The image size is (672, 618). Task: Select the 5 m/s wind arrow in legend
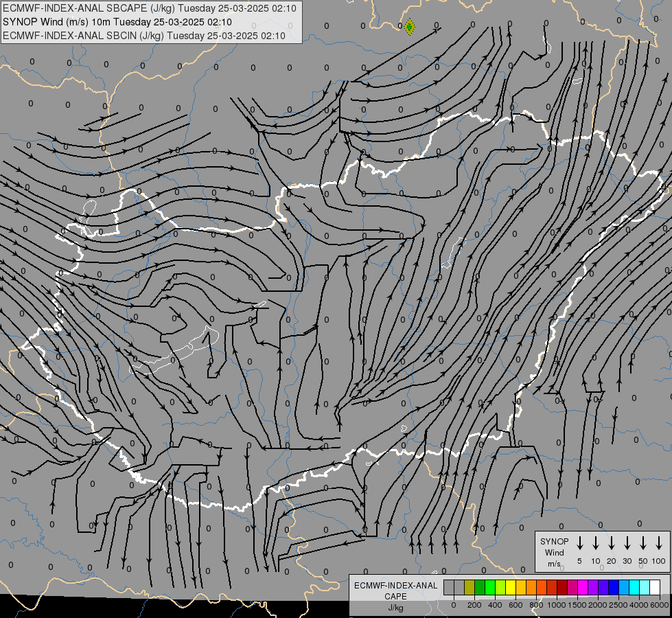coord(579,543)
